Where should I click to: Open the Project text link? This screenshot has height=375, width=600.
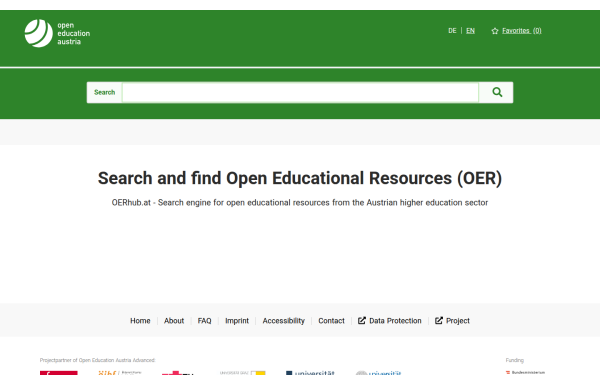click(x=458, y=321)
